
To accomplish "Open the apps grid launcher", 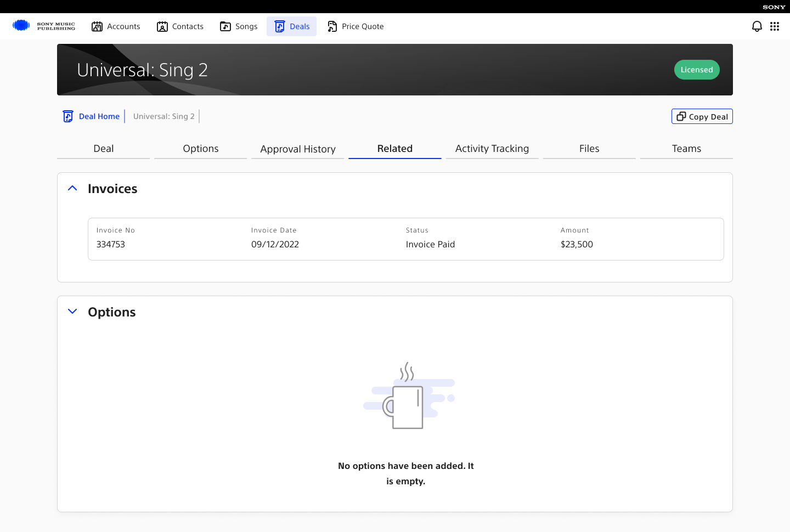I will tap(775, 26).
